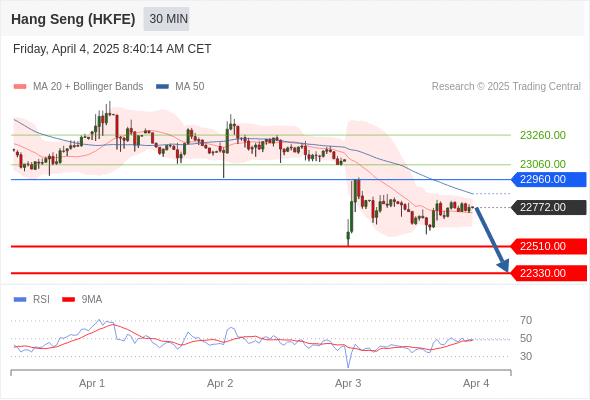
Task: Click the MA 20 + Bollinger Bands legend swatch
Action: coord(20,87)
